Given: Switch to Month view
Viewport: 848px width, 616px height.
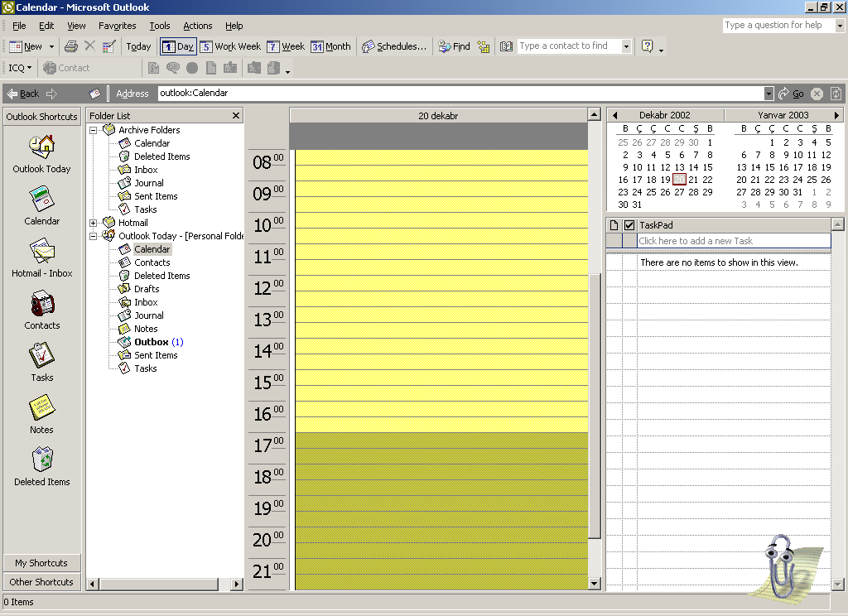Looking at the screenshot, I should [331, 46].
